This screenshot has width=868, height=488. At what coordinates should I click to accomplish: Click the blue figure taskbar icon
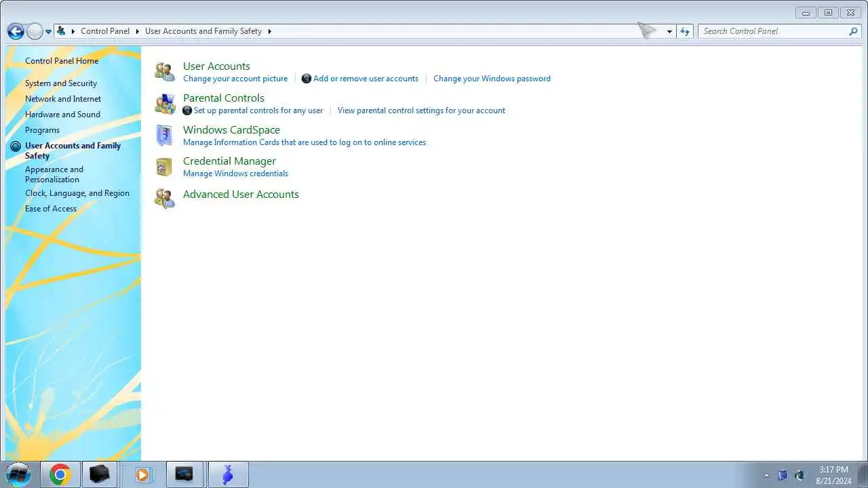pyautogui.click(x=228, y=474)
